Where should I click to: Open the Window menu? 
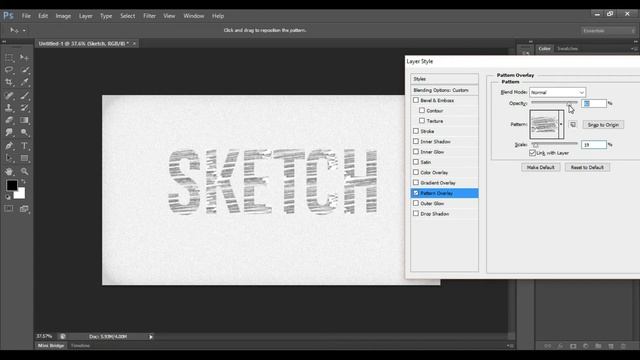(193, 16)
